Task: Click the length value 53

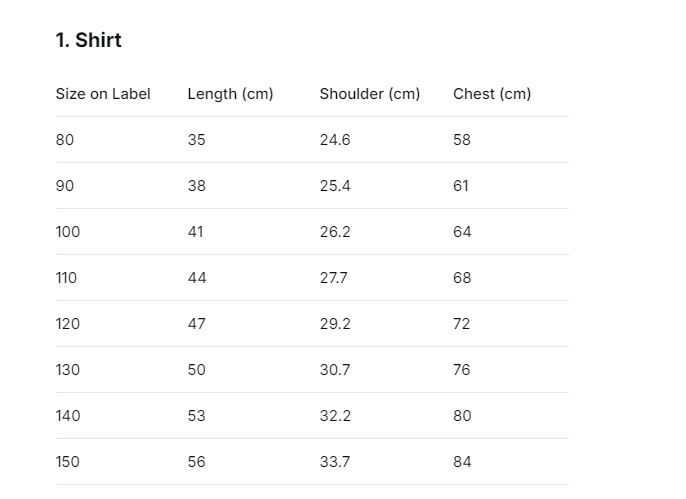Action: [x=196, y=415]
